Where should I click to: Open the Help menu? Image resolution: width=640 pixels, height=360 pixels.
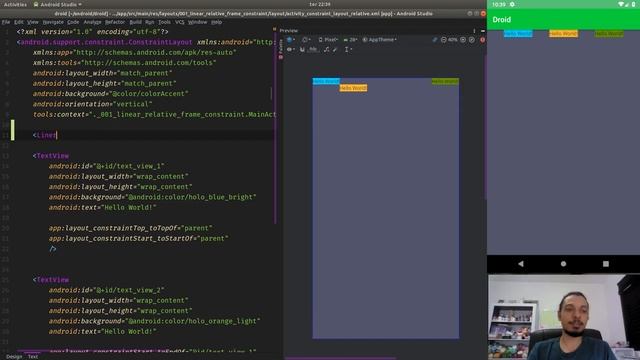tap(217, 22)
